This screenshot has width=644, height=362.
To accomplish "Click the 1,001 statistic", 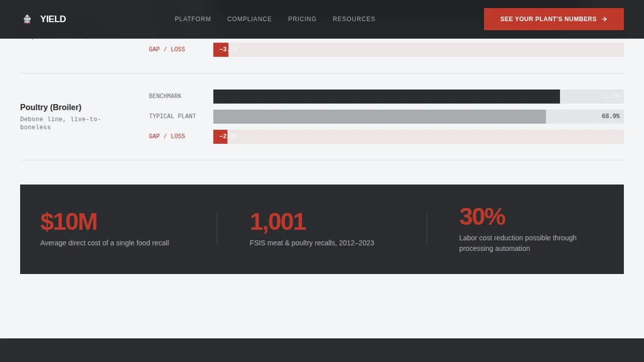I will point(278,222).
